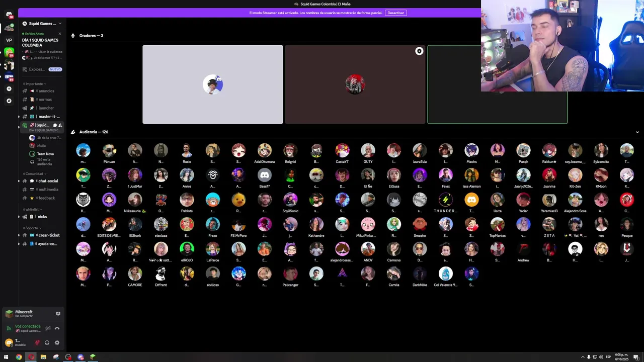Open the green server icon with 79 badge
The width and height of the screenshot is (644, 362).
[9, 52]
